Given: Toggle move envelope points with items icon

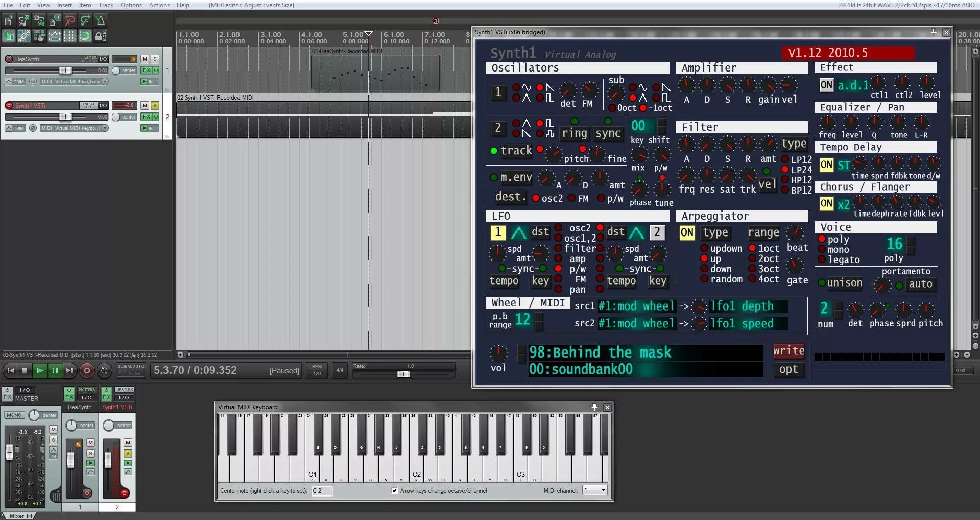Looking at the screenshot, I should [x=55, y=36].
